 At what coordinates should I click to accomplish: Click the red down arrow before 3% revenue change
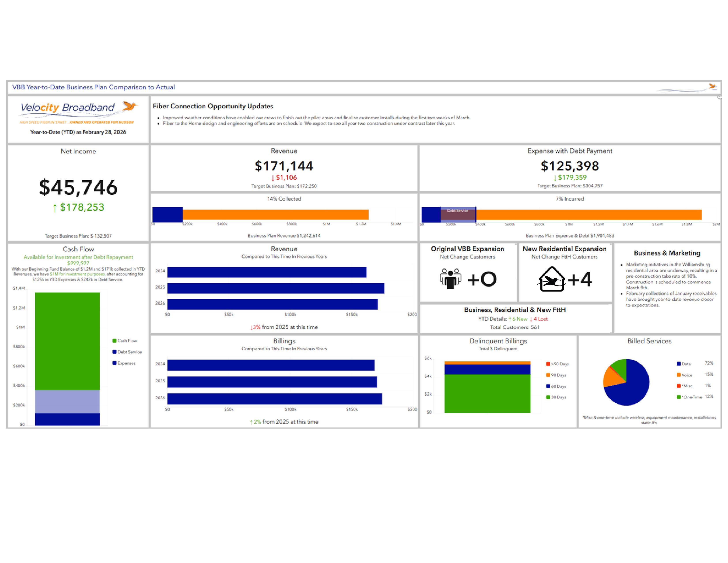pos(252,328)
